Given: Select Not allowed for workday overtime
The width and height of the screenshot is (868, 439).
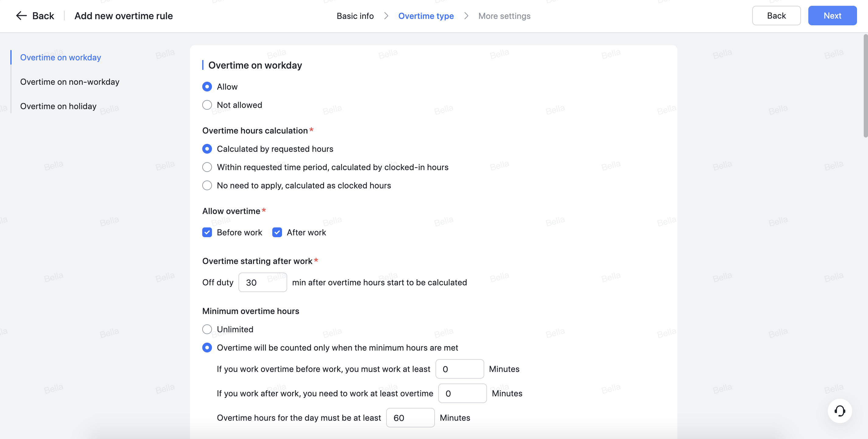Looking at the screenshot, I should click(207, 105).
